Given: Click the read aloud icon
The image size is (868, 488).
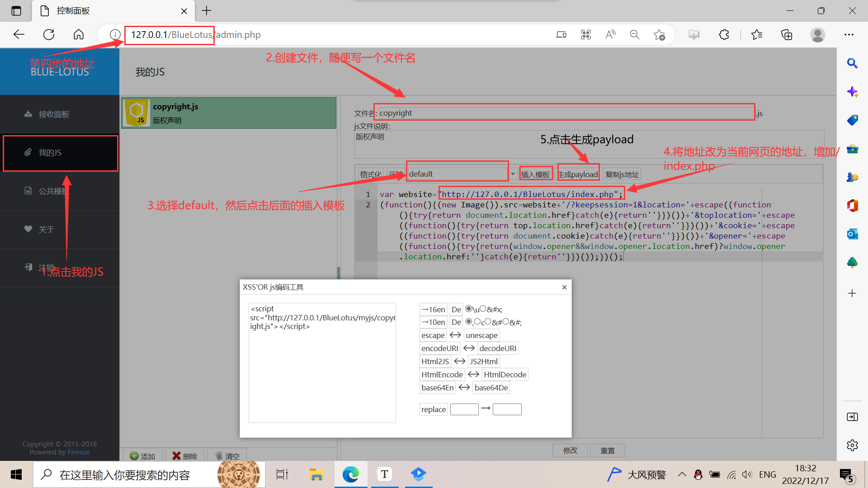Looking at the screenshot, I should click(610, 35).
